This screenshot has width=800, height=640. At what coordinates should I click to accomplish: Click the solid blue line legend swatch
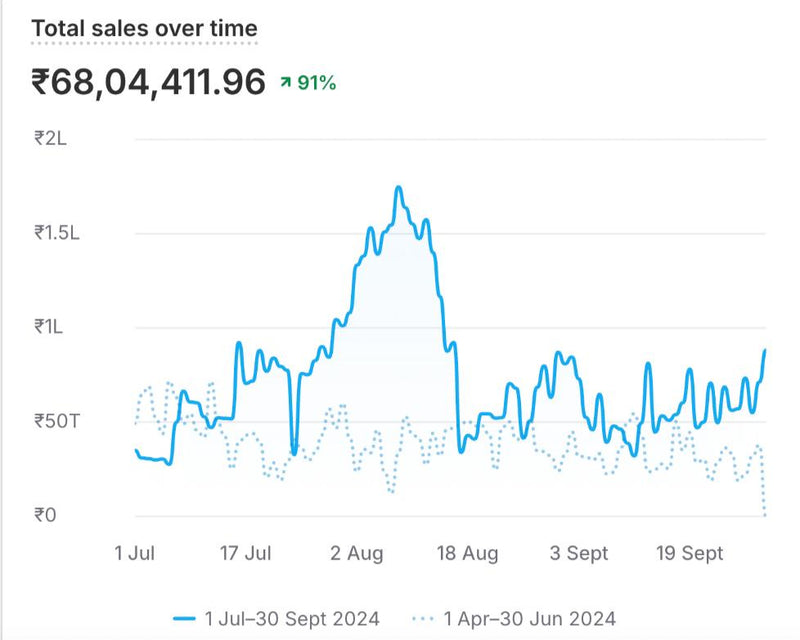(x=184, y=618)
